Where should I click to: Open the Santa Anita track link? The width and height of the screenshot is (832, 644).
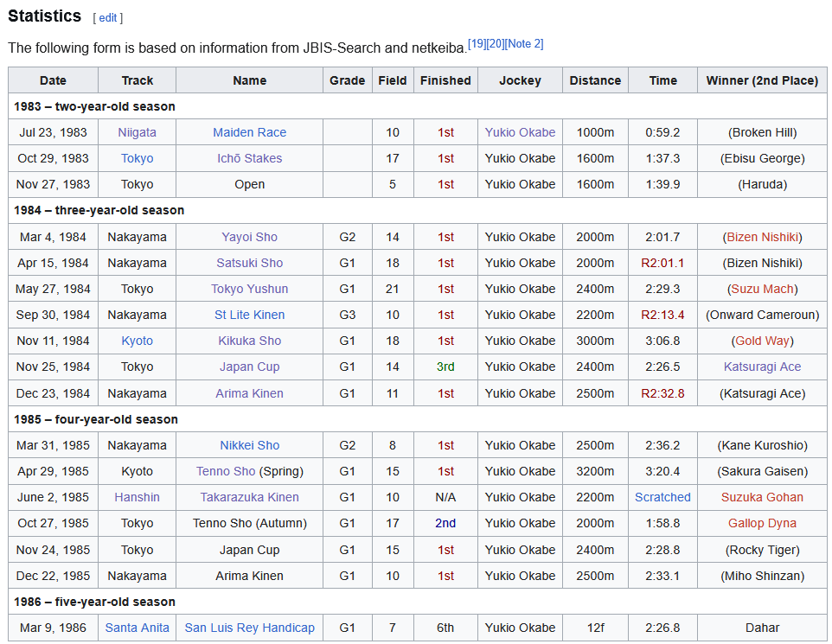137,628
